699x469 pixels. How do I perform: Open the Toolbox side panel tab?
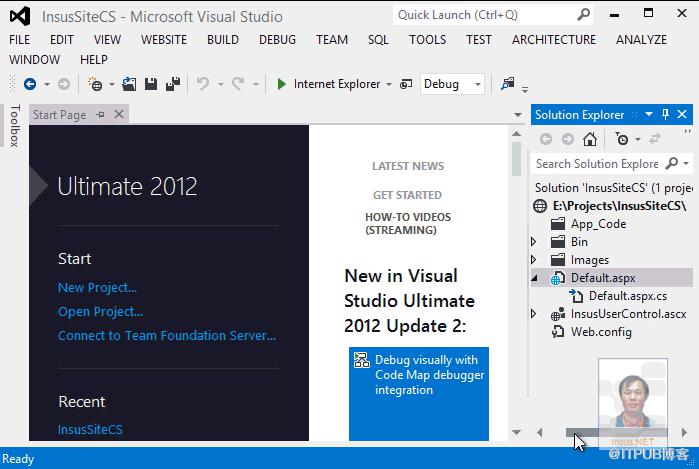click(15, 126)
